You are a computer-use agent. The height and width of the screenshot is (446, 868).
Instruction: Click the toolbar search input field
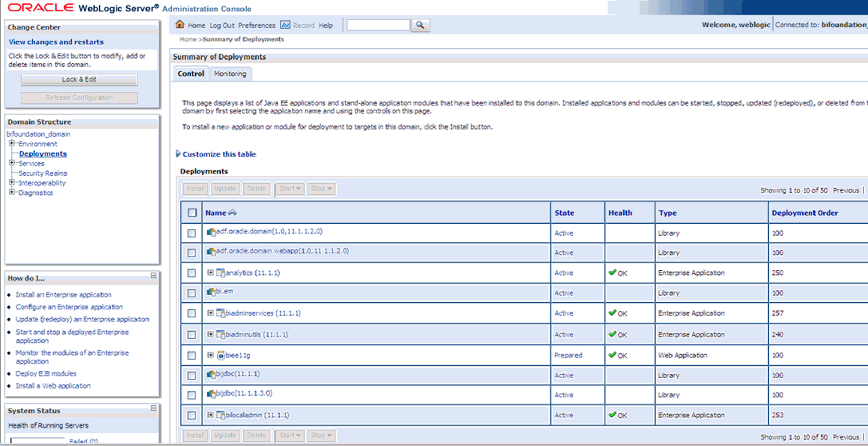(x=379, y=25)
